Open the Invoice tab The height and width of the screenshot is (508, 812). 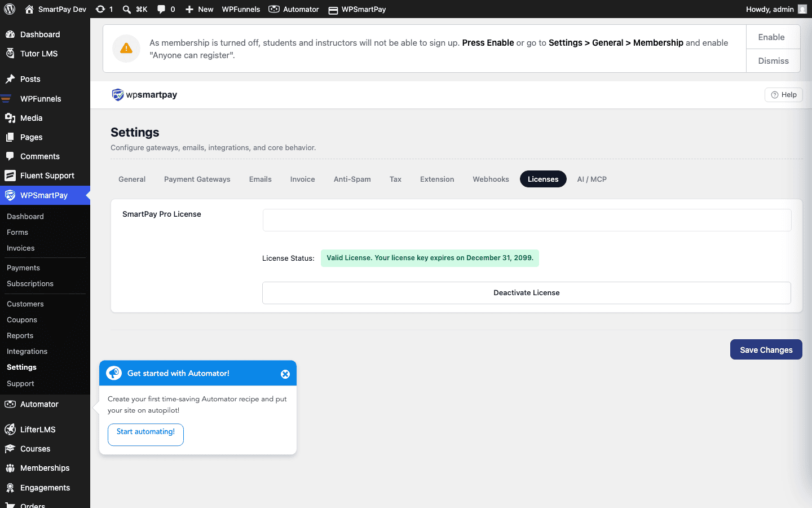(303, 179)
